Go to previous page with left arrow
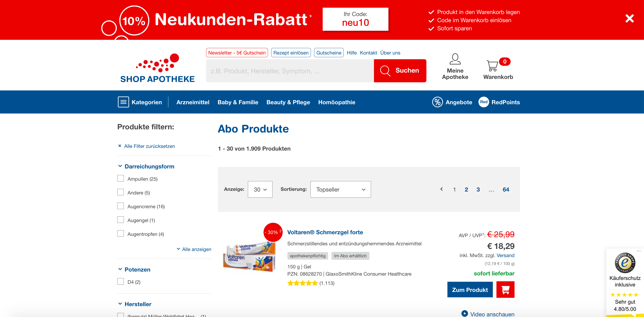 click(442, 189)
